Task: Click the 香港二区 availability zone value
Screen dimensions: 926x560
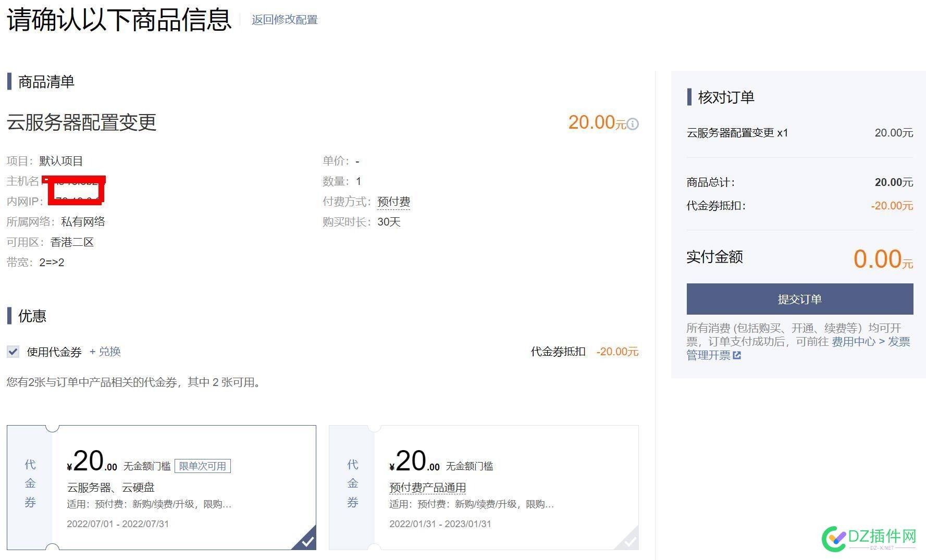Action: [x=72, y=242]
